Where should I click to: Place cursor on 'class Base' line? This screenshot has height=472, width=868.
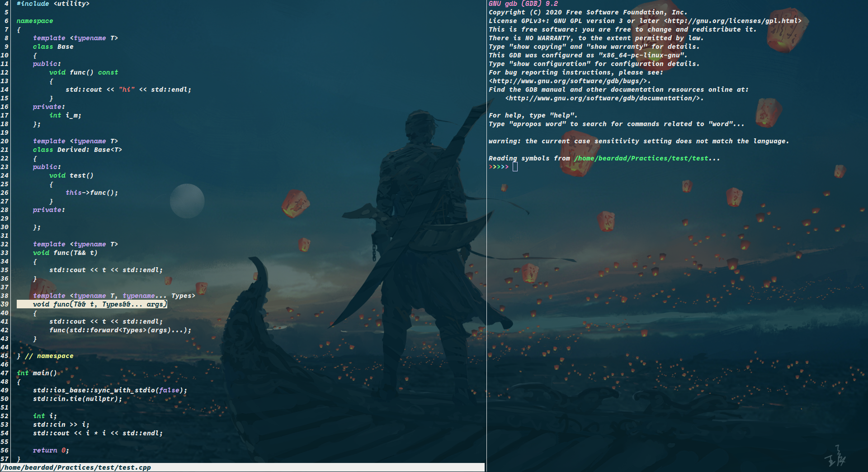(53, 47)
